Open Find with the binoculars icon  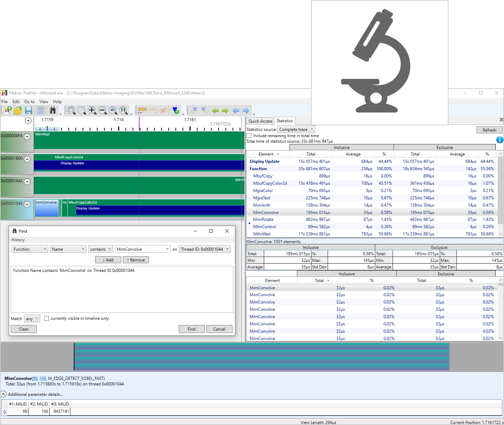click(x=53, y=110)
